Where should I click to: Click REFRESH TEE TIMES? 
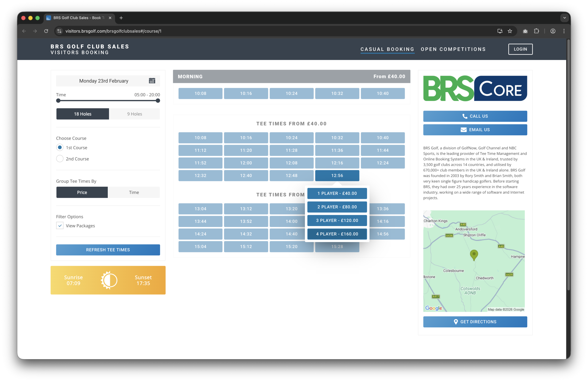pyautogui.click(x=108, y=250)
